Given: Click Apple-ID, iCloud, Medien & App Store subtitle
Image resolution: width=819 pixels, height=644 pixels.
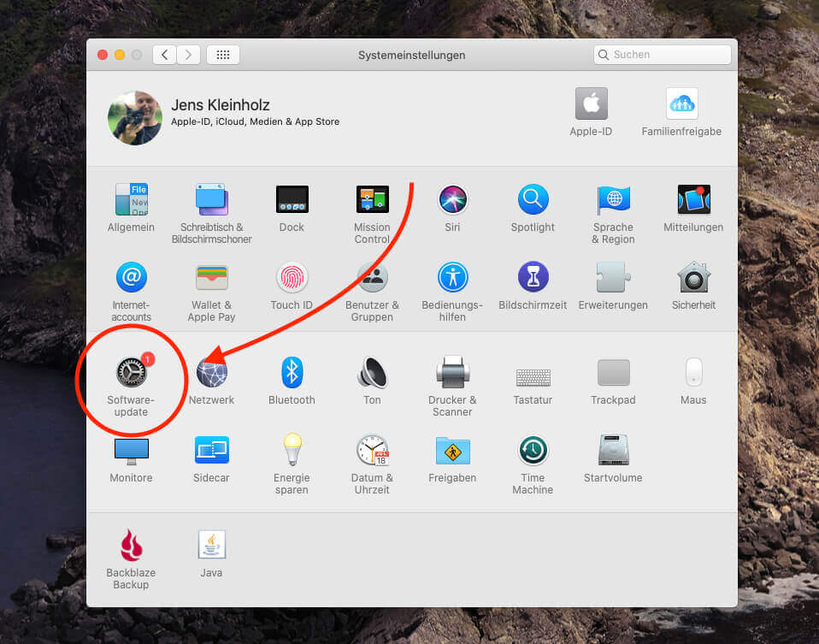Looking at the screenshot, I should click(x=256, y=121).
